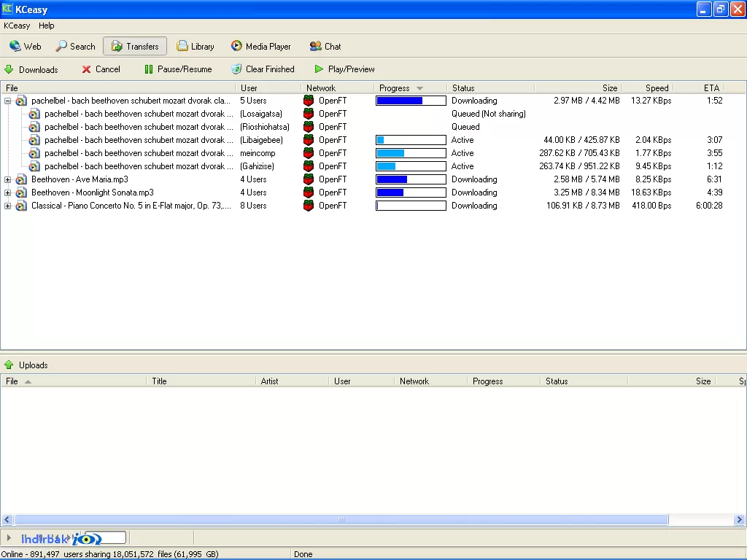Click the uploads horizontal scrollbar thumb
Screen dimensions: 747x560
coord(341,519)
